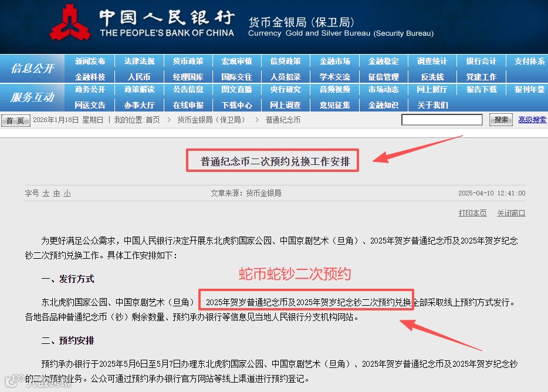Open 宏观审慎 menu item
Viewport: 548px width, 392px height.
click(236, 61)
